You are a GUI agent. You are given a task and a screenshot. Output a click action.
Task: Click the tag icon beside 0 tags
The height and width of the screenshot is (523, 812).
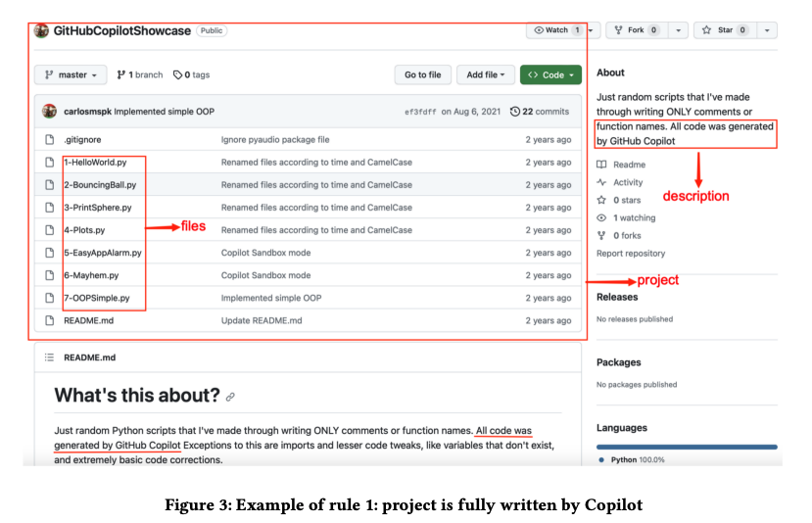(x=177, y=75)
